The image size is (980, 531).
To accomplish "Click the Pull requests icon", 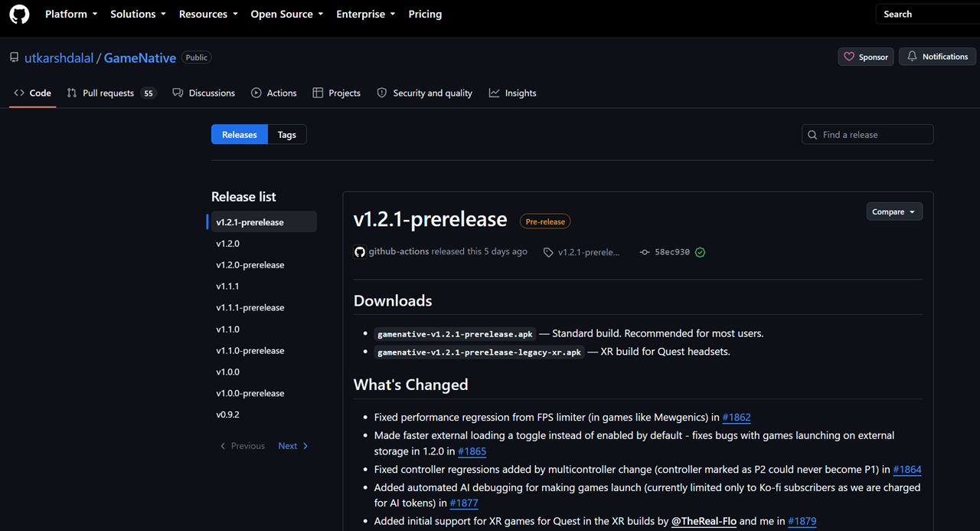I will 72,93.
